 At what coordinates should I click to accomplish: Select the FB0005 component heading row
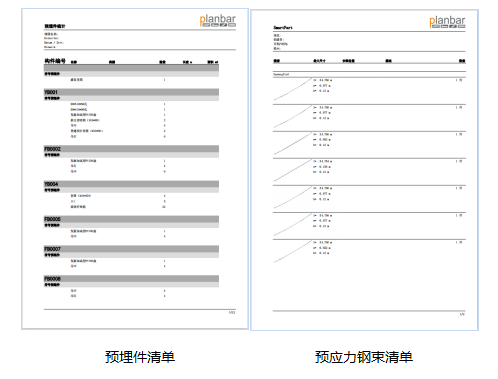click(131, 219)
